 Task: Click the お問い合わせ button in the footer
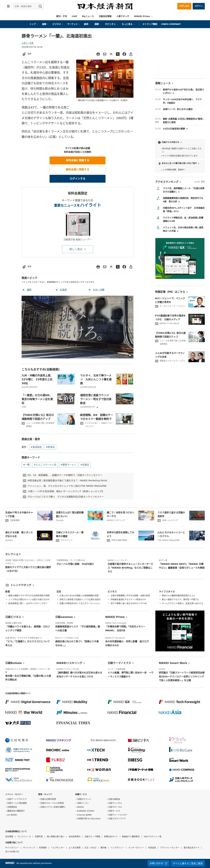pos(158,863)
